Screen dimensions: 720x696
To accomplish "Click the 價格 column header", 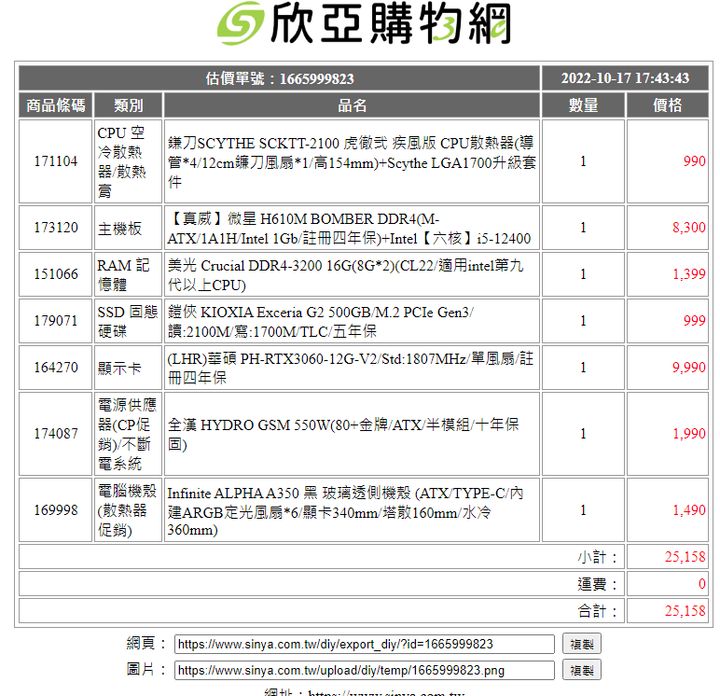I will (x=668, y=106).
